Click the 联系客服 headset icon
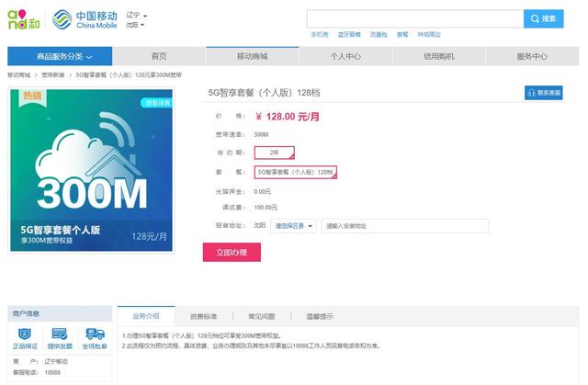This screenshot has width=588, height=385. pos(532,93)
